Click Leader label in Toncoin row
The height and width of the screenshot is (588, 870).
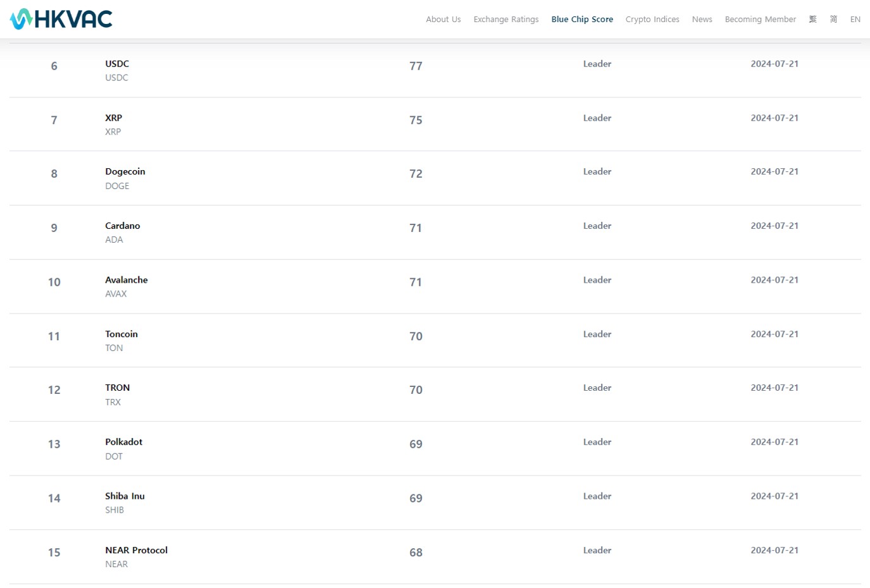597,334
